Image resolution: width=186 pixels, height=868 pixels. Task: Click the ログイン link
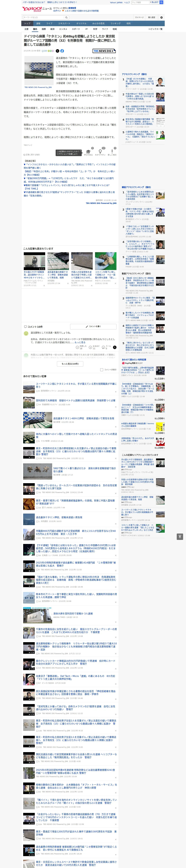coord(57,11)
